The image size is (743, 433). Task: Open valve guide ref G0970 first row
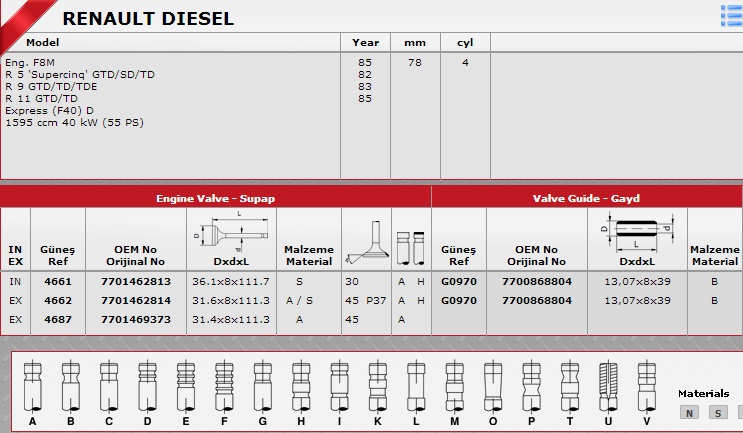pyautogui.click(x=459, y=281)
